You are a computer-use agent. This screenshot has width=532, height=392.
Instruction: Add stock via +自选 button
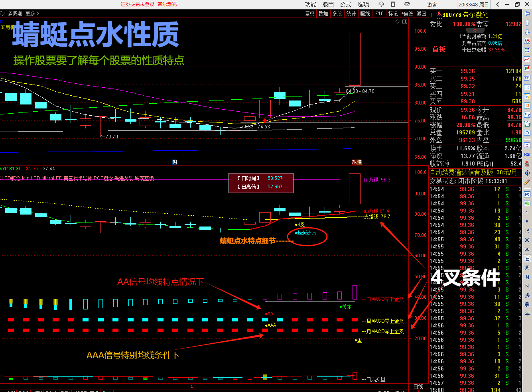pos(407,14)
